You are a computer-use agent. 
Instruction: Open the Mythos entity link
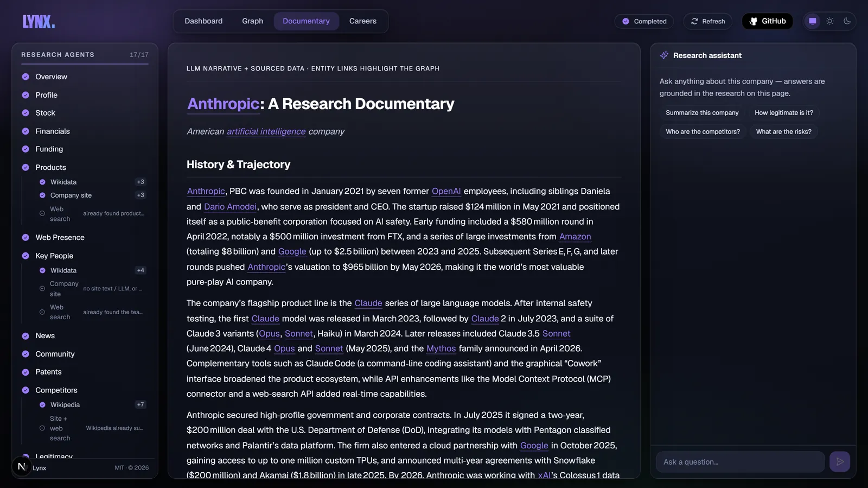pos(441,348)
